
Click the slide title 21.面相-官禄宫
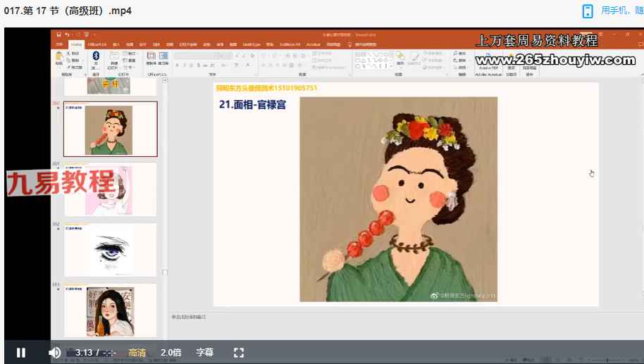pyautogui.click(x=252, y=105)
